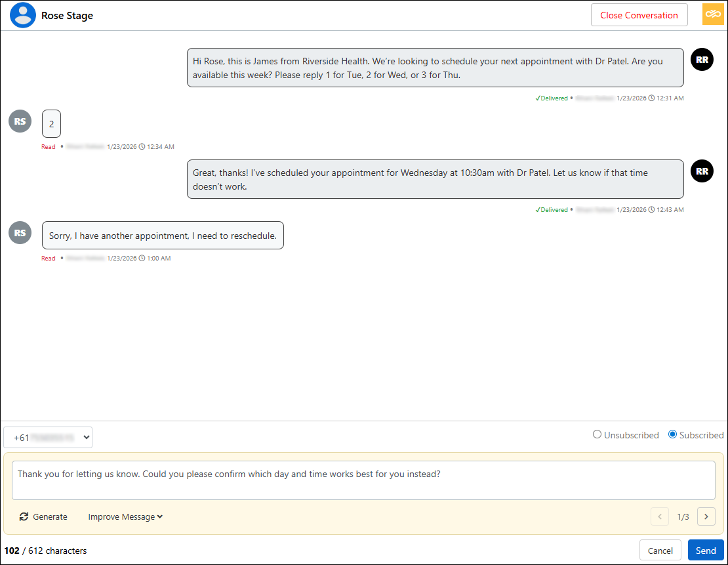Image resolution: width=728 pixels, height=565 pixels.
Task: Click the Rose Stage contact name
Action: 68,15
